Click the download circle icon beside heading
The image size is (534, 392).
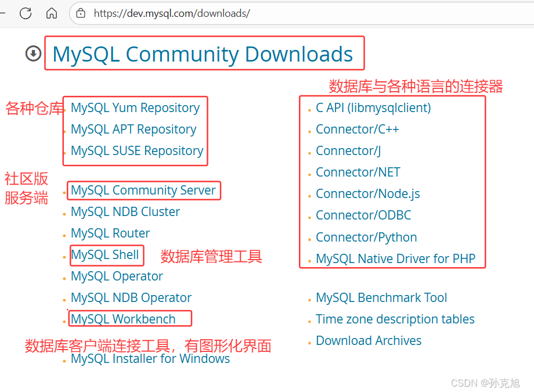[34, 53]
